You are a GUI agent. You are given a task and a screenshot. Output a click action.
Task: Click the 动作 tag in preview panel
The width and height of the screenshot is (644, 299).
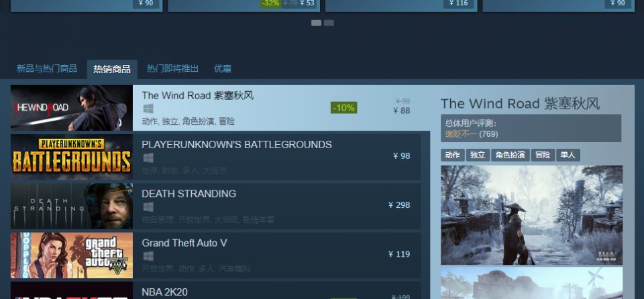453,155
